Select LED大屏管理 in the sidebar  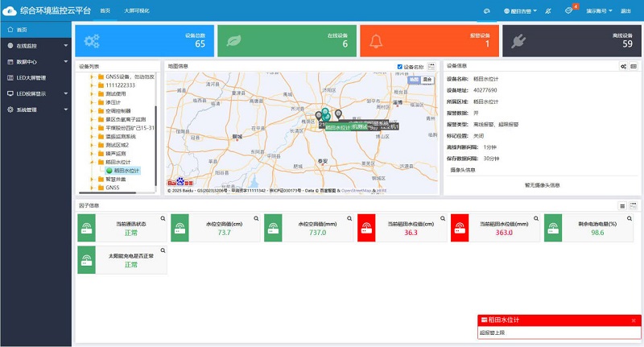pyautogui.click(x=32, y=77)
